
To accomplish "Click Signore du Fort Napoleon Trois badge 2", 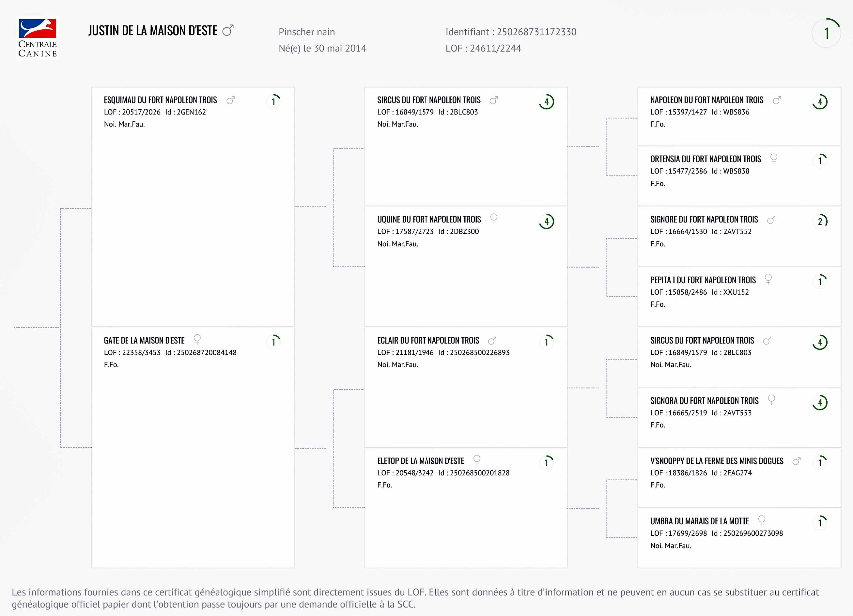I will pyautogui.click(x=820, y=221).
